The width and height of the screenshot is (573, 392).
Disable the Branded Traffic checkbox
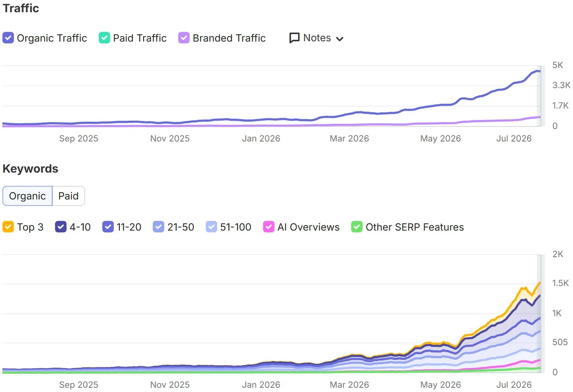[x=184, y=38]
